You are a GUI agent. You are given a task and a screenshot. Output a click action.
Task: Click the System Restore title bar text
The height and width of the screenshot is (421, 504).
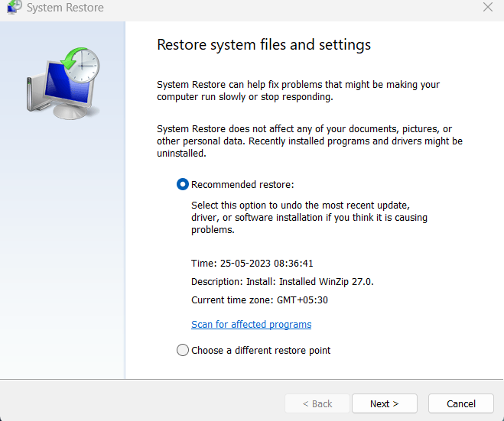65,8
